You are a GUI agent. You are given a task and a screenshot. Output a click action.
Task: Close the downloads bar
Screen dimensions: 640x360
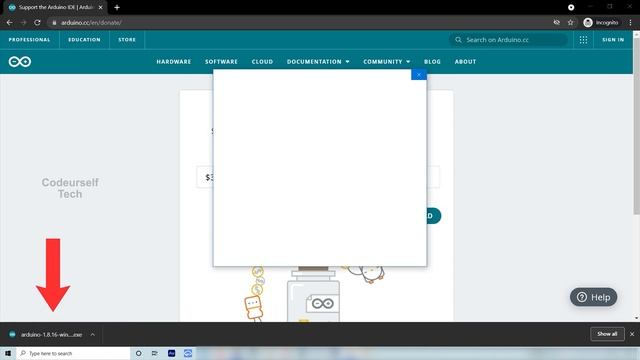[x=632, y=334]
